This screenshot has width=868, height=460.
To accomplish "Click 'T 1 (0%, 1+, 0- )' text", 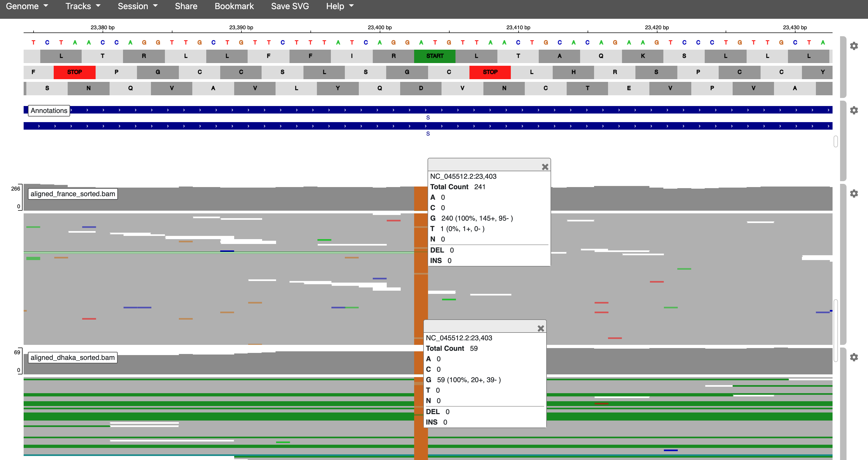I will pyautogui.click(x=457, y=229).
